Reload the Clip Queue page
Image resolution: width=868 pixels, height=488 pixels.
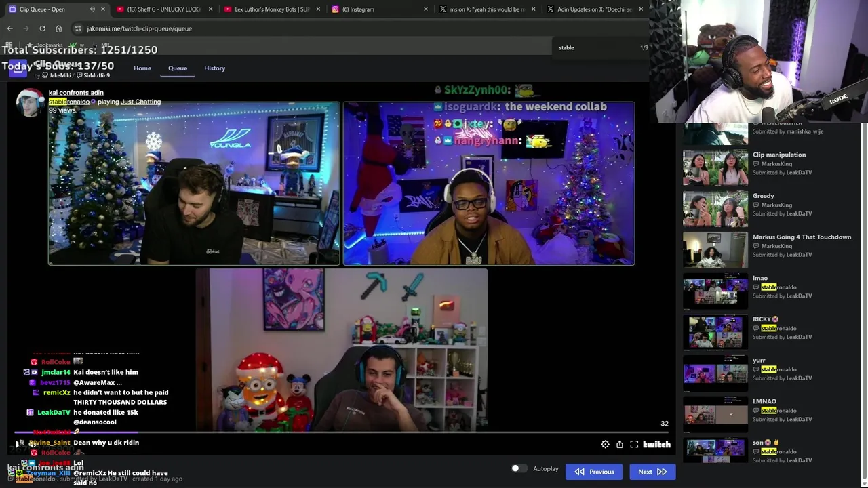coord(42,28)
